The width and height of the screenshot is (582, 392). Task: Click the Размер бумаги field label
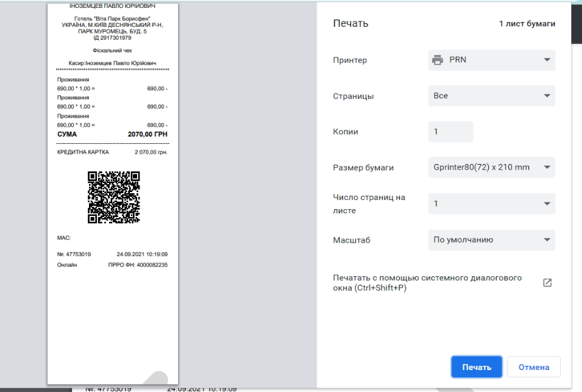point(363,168)
